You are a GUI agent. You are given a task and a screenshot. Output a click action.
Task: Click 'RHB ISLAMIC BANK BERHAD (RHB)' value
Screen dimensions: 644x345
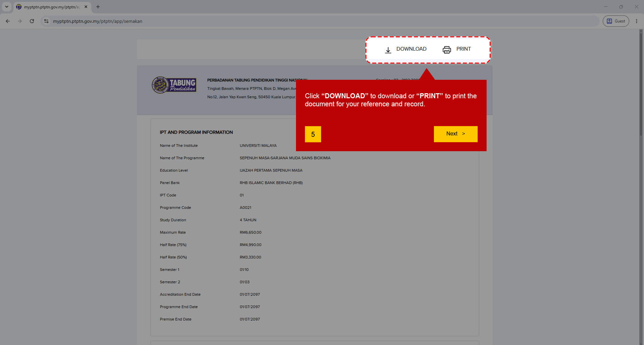(x=271, y=183)
